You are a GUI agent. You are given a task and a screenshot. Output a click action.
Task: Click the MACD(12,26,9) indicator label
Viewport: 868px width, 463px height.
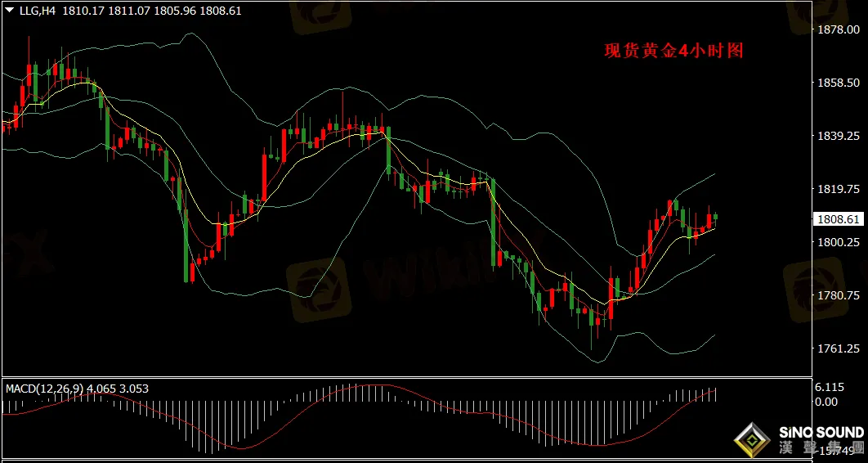[44, 389]
